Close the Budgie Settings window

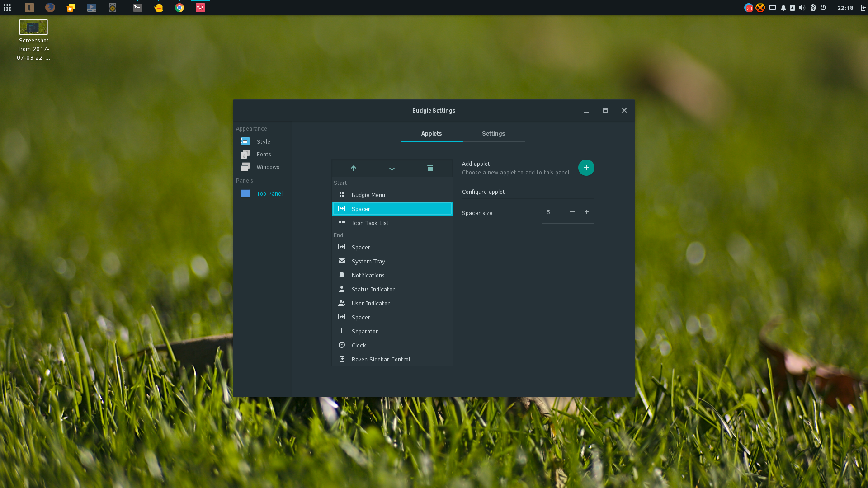pyautogui.click(x=624, y=111)
